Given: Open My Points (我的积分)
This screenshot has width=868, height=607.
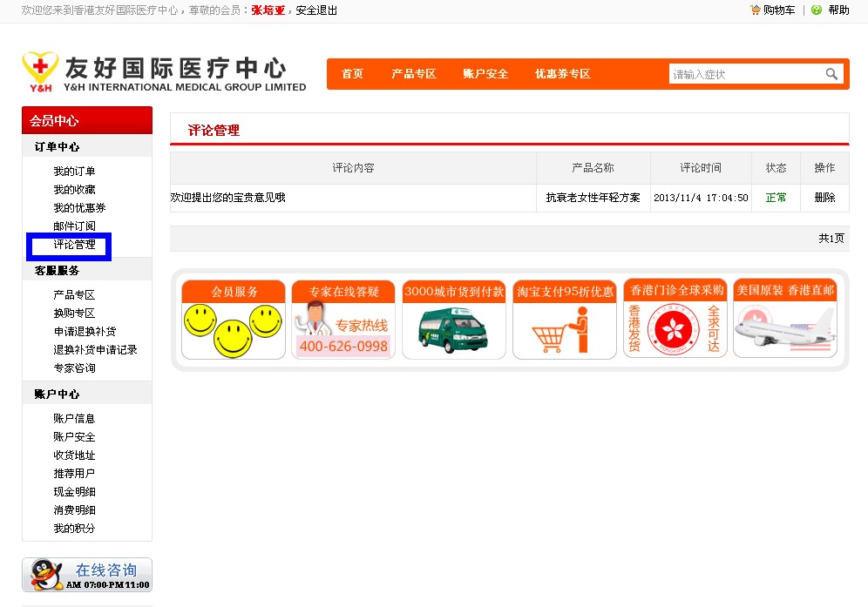Looking at the screenshot, I should point(74,528).
